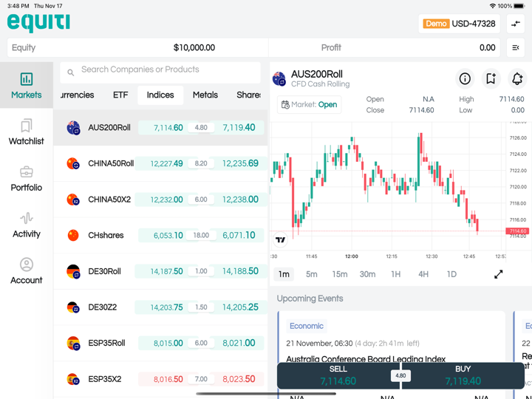532x399 pixels.
Task: Expand chart to fullscreen
Action: click(x=499, y=274)
